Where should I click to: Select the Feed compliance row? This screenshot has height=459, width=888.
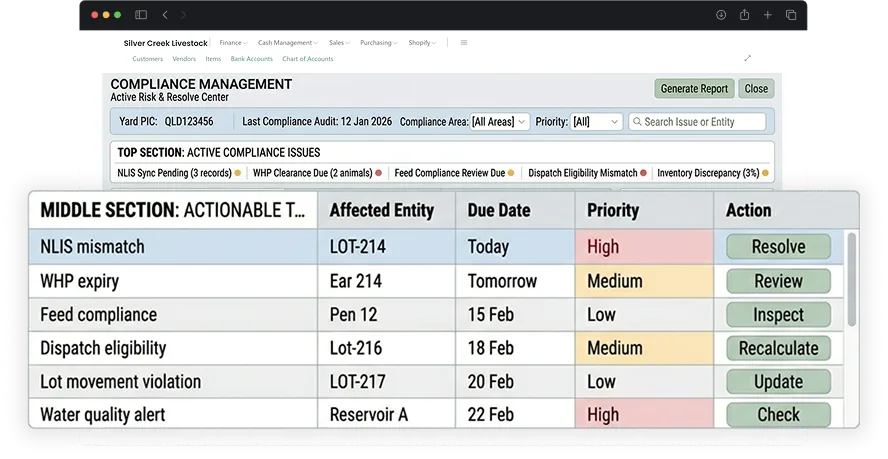(436, 314)
